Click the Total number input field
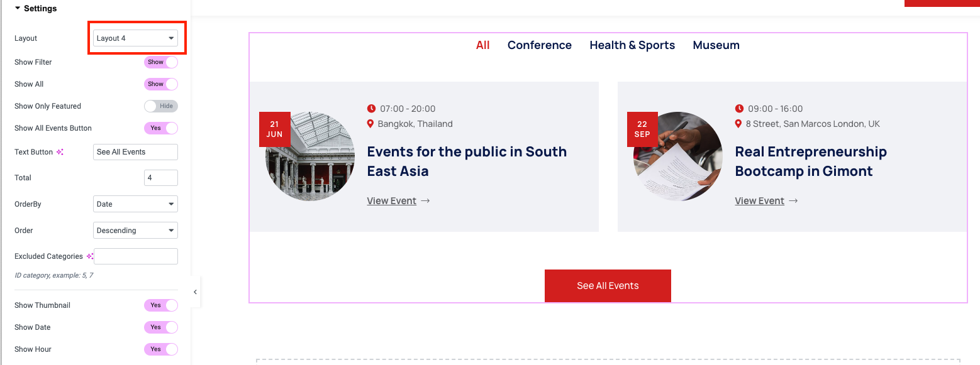 tap(160, 178)
